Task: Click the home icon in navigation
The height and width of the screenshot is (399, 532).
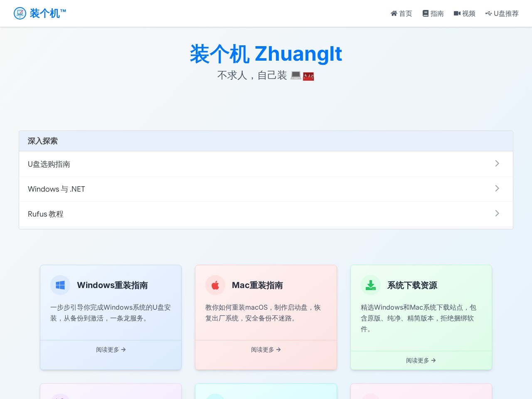Action: 394,13
